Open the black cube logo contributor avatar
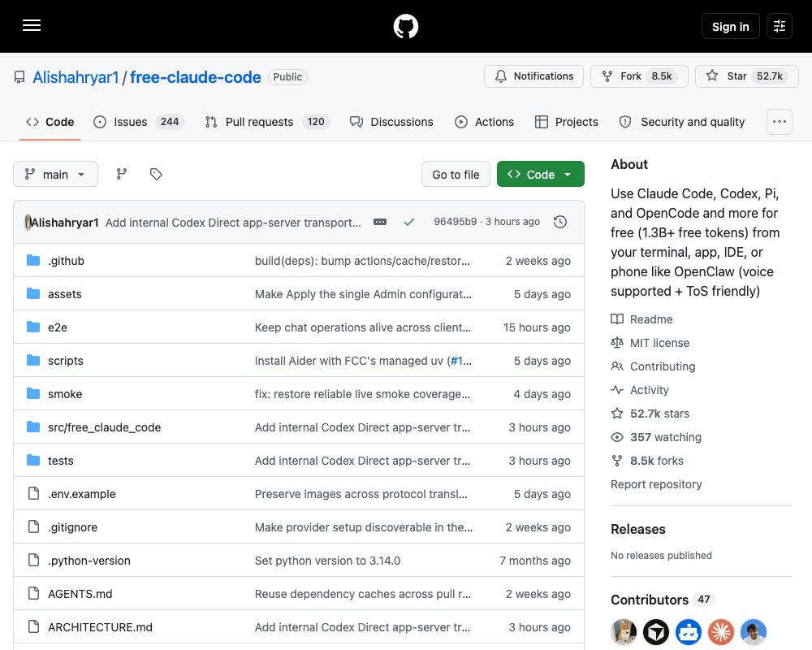 click(x=655, y=632)
